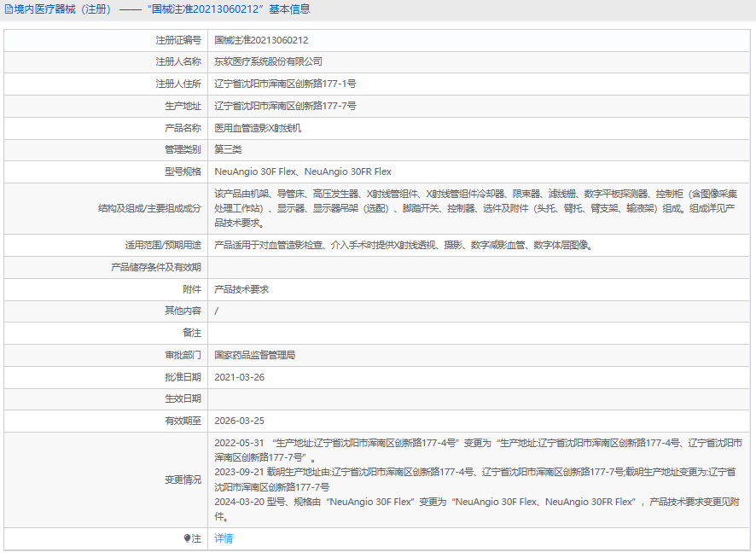Click the document icon before 境内医疗器械 heading
Screen dimensions: 756x558
pos(9,9)
